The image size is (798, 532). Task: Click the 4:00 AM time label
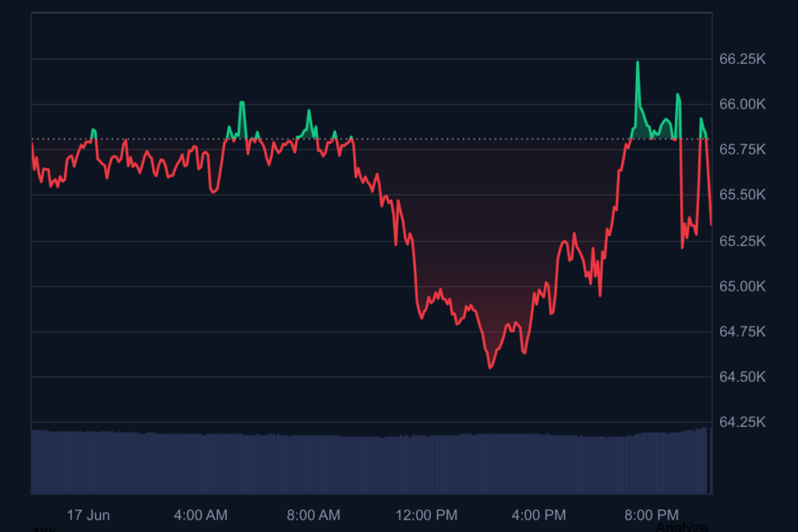(200, 515)
